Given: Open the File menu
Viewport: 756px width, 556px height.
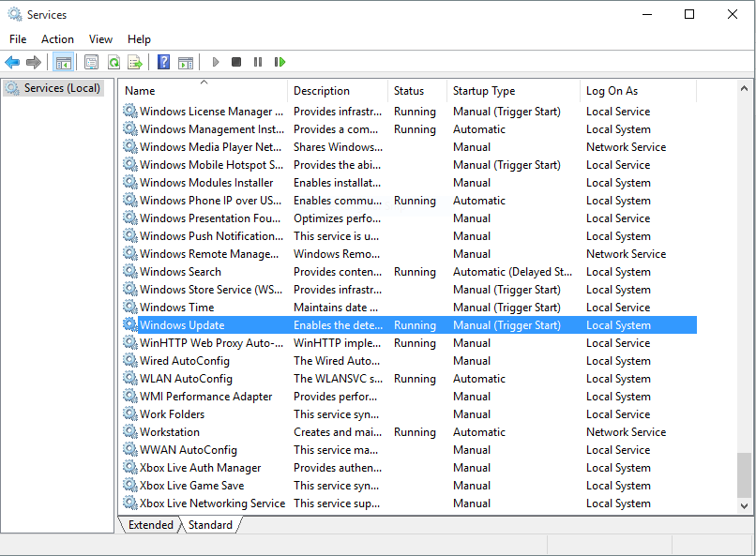Looking at the screenshot, I should 18,39.
